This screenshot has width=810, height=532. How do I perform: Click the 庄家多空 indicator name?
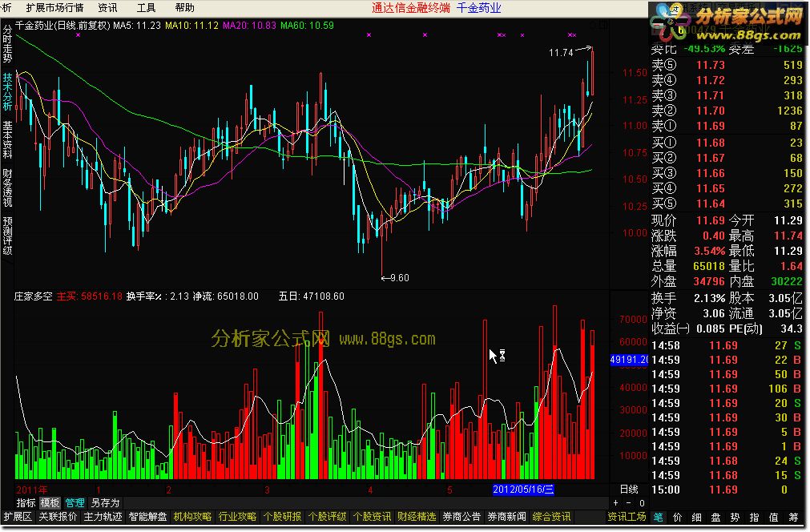33,296
